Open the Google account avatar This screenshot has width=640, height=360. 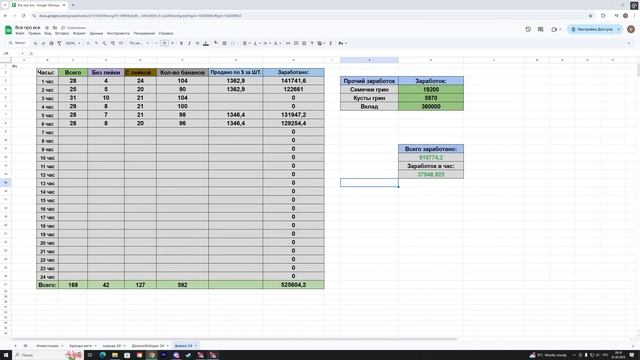click(631, 29)
